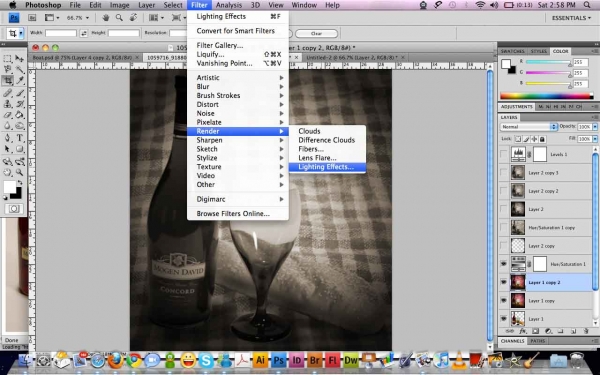Click the Delete layer trash icon
600x375 pixels.
click(x=586, y=331)
